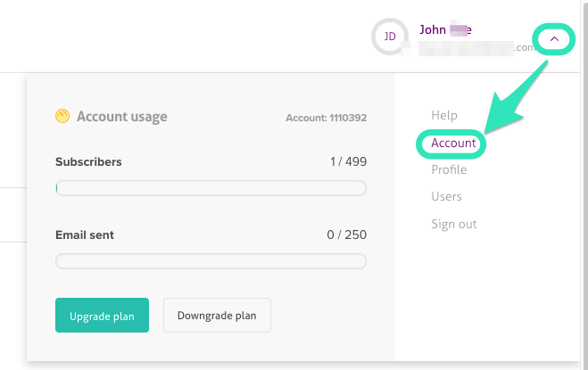
Task: Click the 0 / 250 emails count
Action: [347, 234]
